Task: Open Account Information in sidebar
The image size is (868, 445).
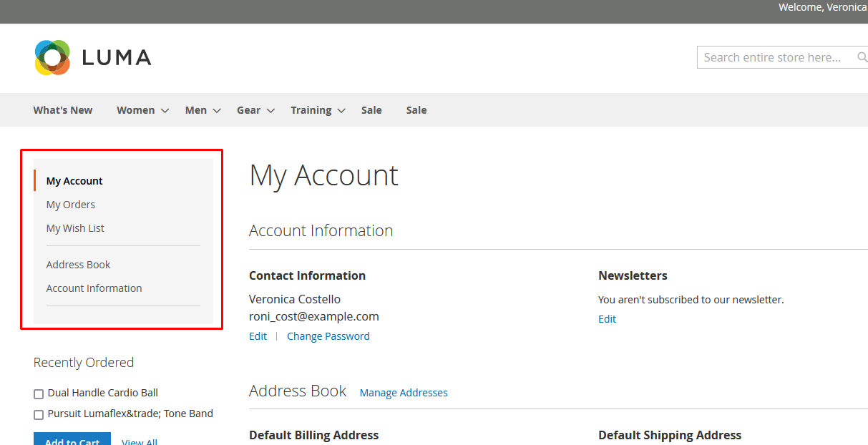Action: pyautogui.click(x=94, y=288)
